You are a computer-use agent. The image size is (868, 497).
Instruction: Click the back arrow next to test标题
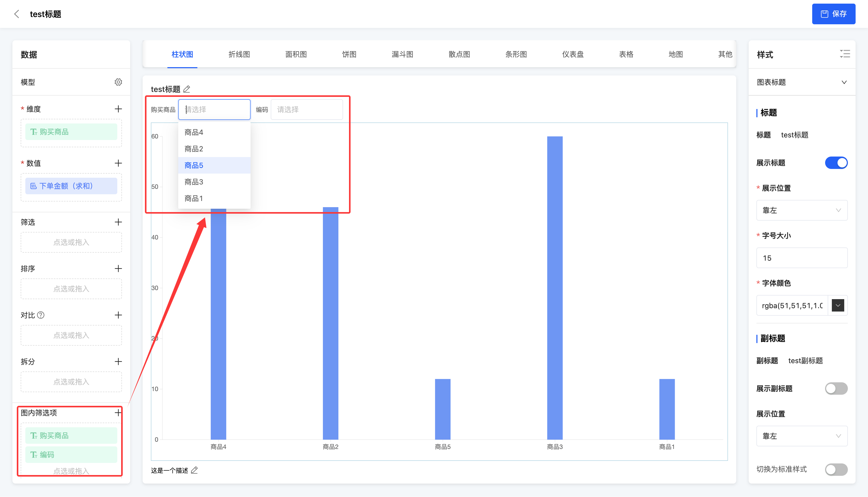point(16,14)
